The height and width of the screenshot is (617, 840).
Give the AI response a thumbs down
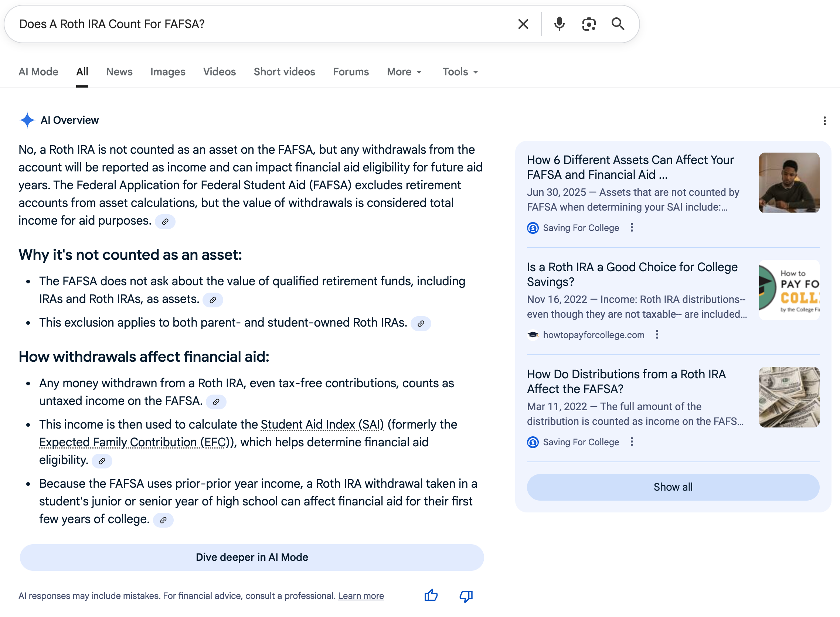466,596
